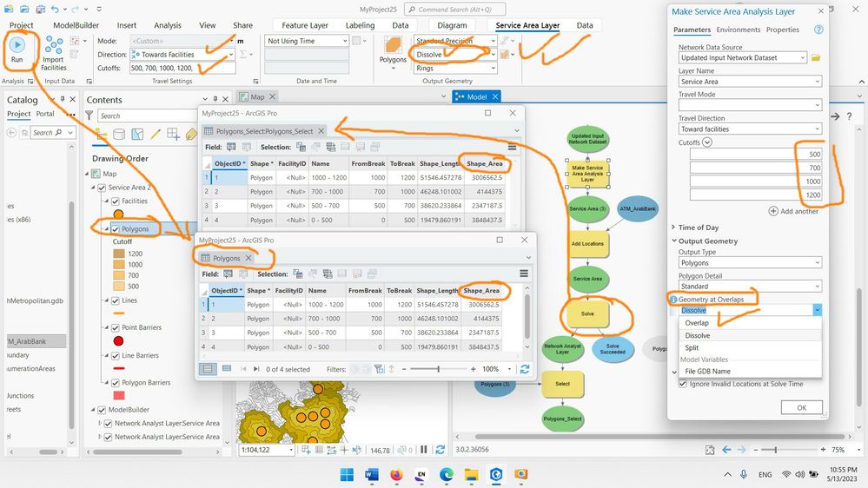Open Firefox from the taskbar

coord(396,475)
